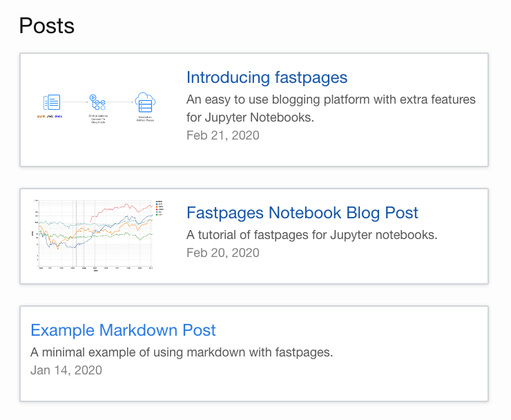The width and height of the screenshot is (511, 420).
Task: Open the 'Fastpages Notebook Blog Post' link
Action: coord(302,212)
